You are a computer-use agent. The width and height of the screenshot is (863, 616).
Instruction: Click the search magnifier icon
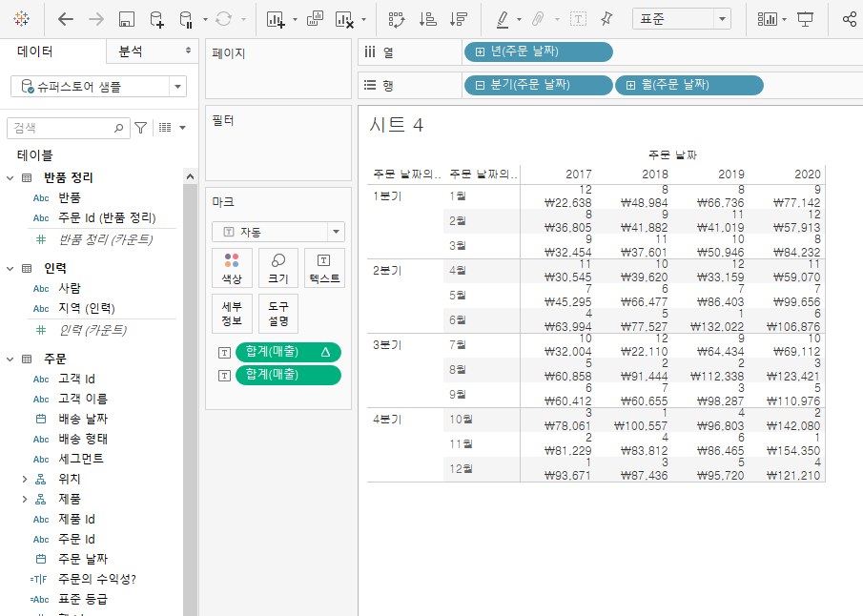118,128
